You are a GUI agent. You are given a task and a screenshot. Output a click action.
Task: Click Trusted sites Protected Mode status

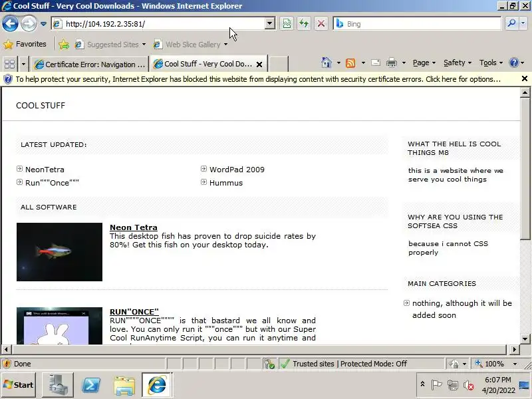coord(350,364)
